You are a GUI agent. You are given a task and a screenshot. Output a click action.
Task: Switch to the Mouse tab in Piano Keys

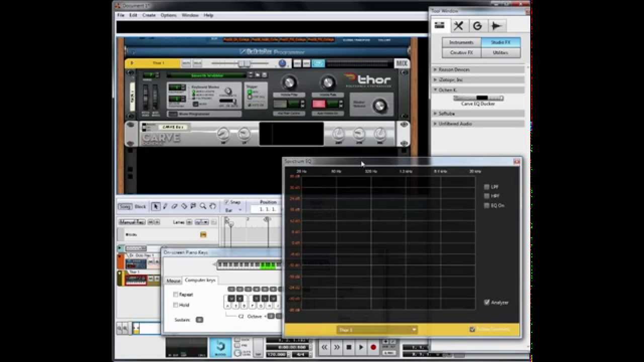coord(173,281)
